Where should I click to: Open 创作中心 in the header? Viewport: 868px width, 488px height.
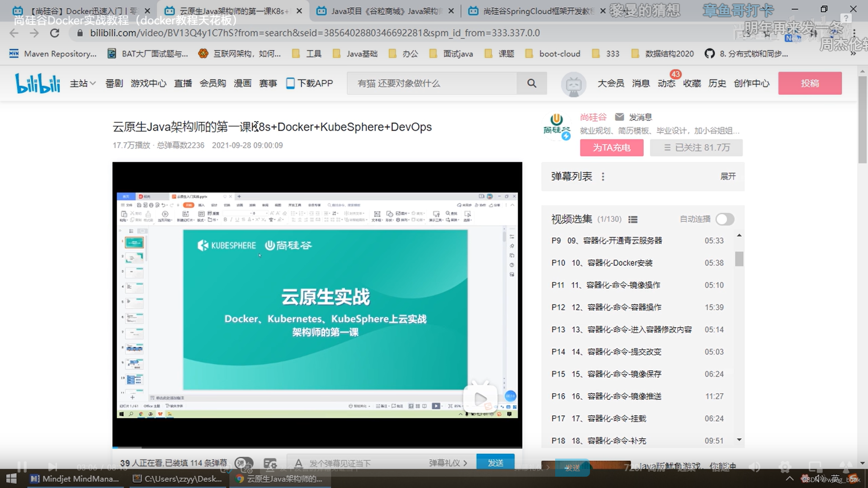[x=751, y=83]
